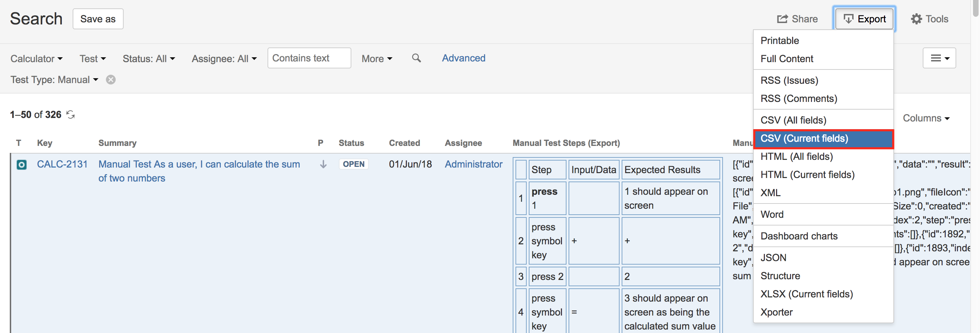This screenshot has height=333, width=980.
Task: Switch to Advanced search
Action: [x=463, y=58]
